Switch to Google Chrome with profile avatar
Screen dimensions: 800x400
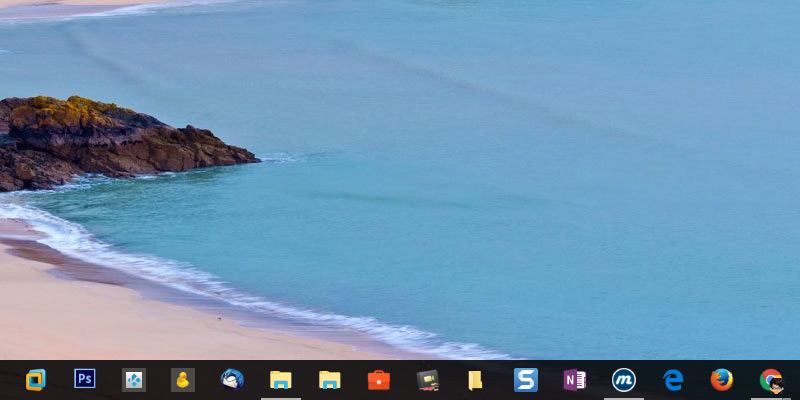[771, 381]
